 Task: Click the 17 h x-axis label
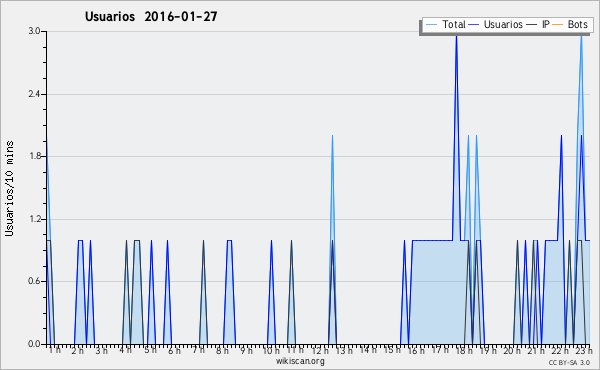(x=440, y=350)
